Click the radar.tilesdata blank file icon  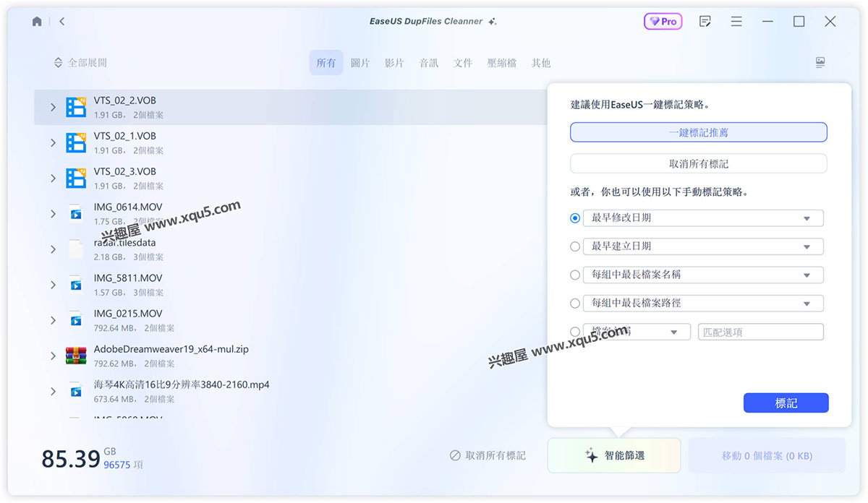tap(76, 249)
